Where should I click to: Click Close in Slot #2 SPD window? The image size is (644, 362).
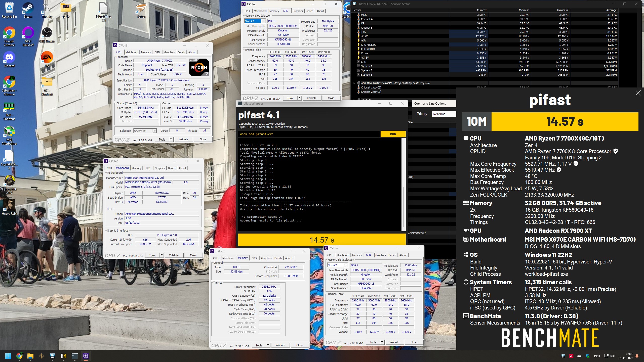pos(414,342)
